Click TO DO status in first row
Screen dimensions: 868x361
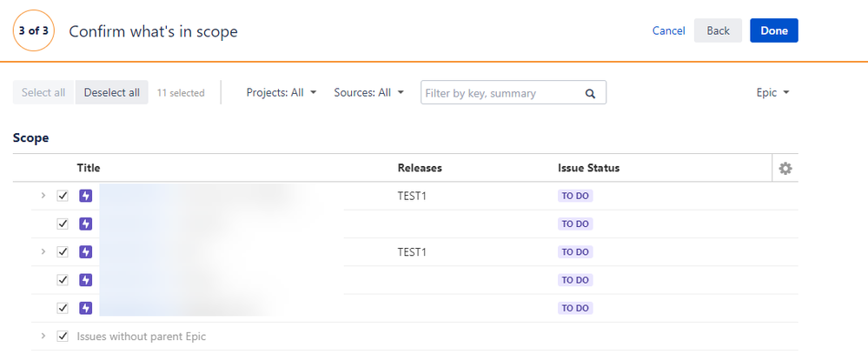(575, 196)
